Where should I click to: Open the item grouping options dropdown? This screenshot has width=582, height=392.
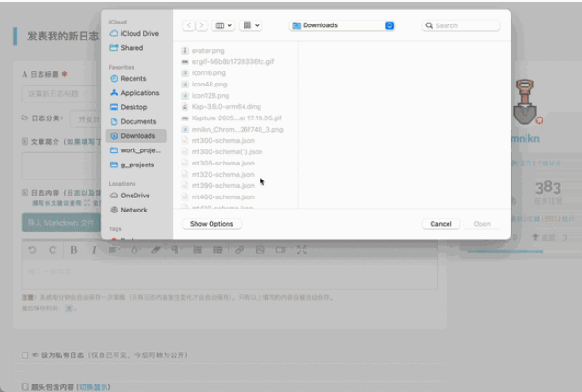coord(252,25)
